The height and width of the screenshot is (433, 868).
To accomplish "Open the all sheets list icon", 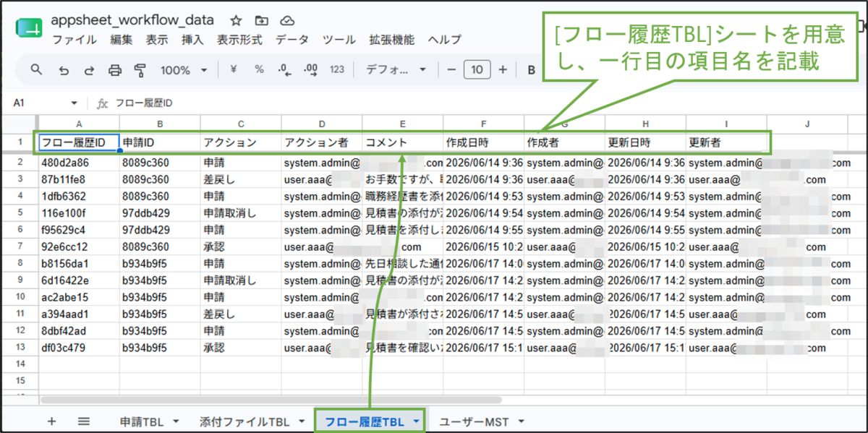I will 84,421.
